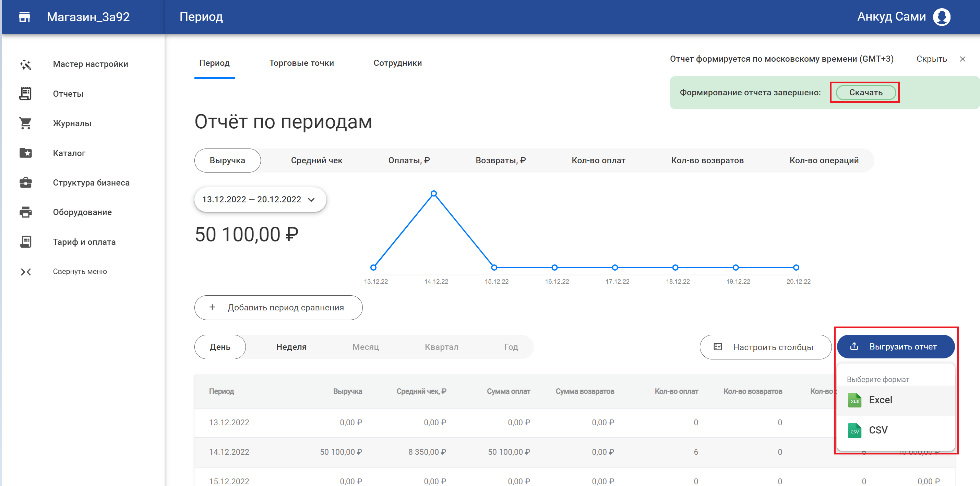Click the plus icon in Добавить период сравнения
Screen dimensions: 980x486
tap(212, 307)
